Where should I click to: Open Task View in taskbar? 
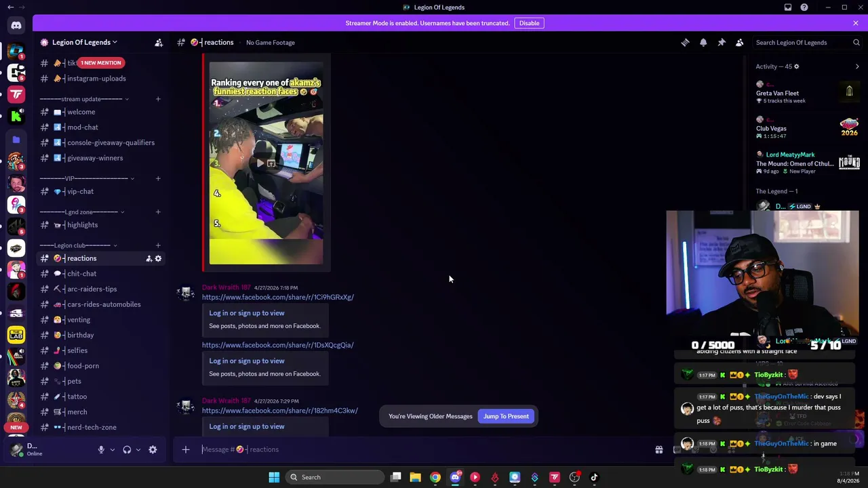(x=396, y=477)
